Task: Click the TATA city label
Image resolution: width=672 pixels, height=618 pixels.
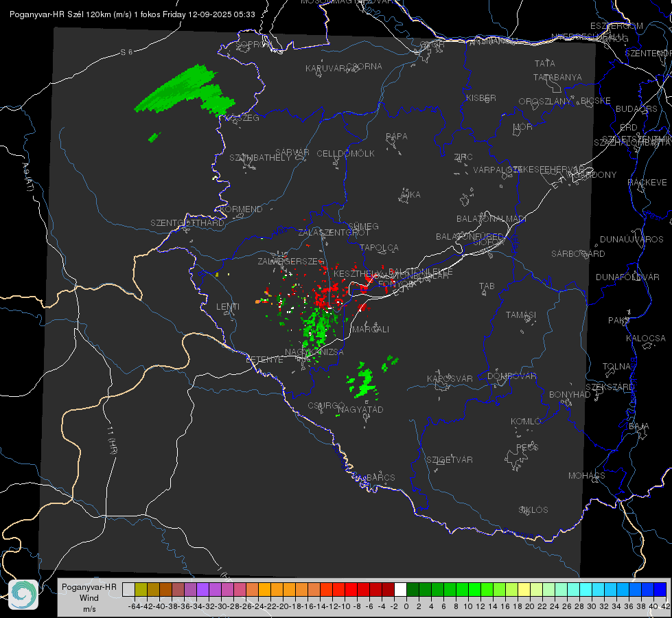Action: (545, 63)
